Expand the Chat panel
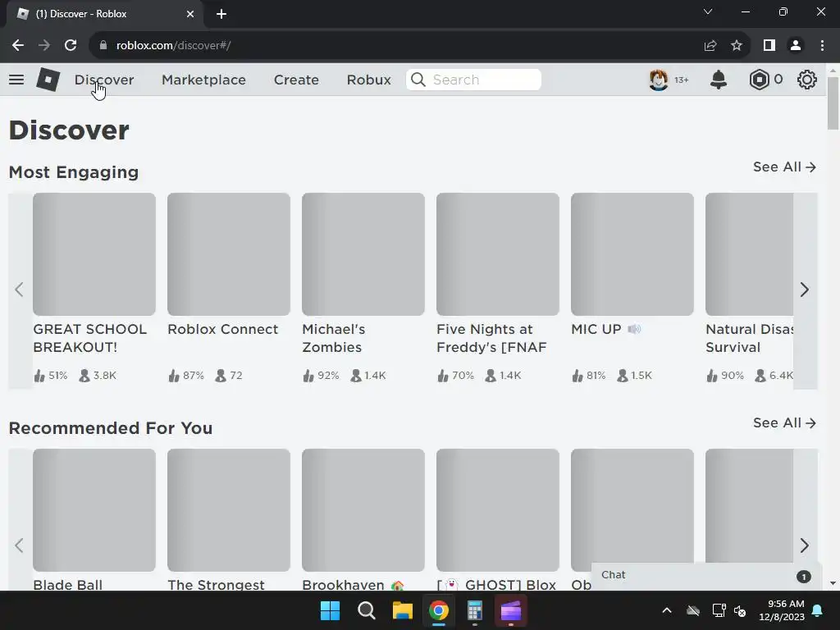Viewport: 840px width, 630px height. (706, 576)
